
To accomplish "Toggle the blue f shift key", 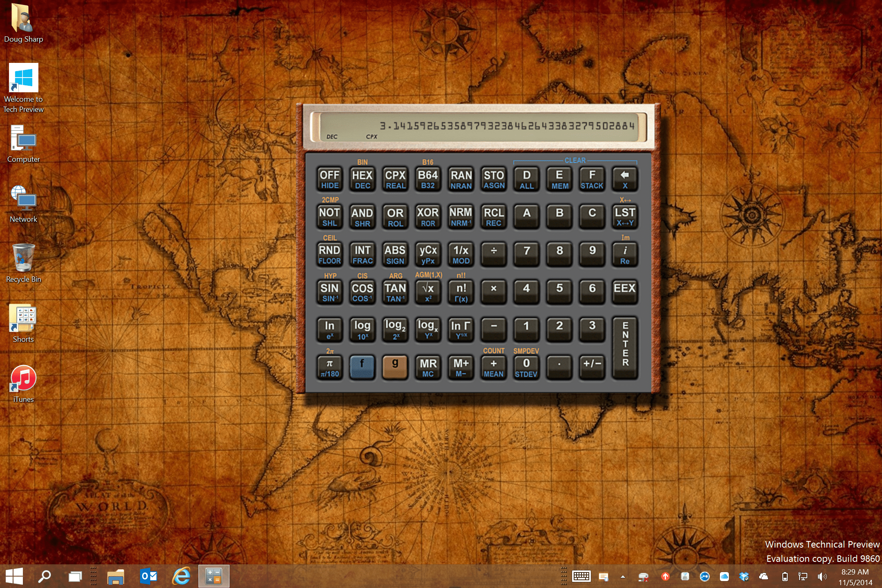I will click(x=362, y=367).
